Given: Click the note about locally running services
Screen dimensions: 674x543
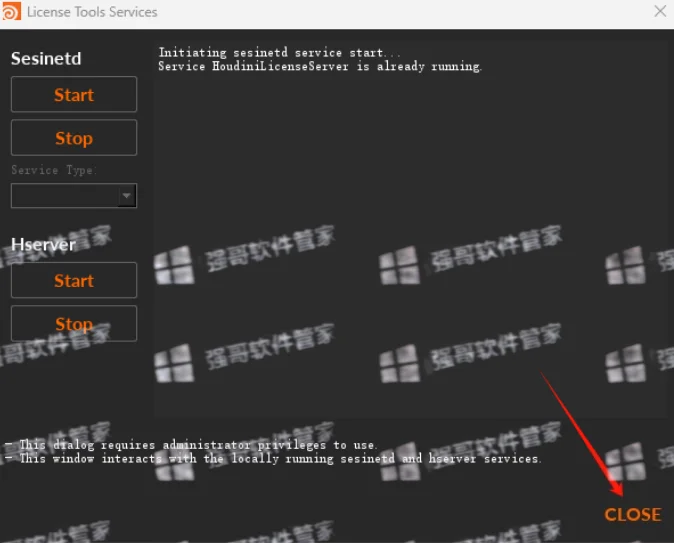Looking at the screenshot, I should click(x=273, y=459).
